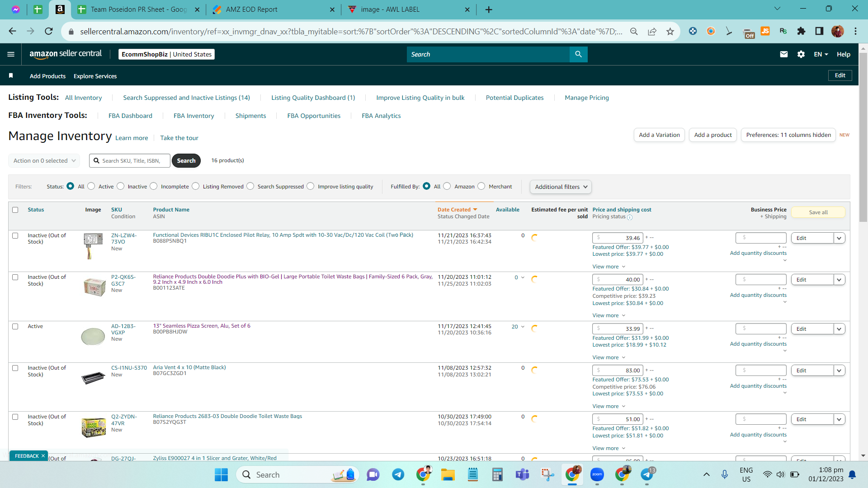This screenshot has height=488, width=868.
Task: Click the bookmark flag icon in the favorites bar
Action: [11, 75]
